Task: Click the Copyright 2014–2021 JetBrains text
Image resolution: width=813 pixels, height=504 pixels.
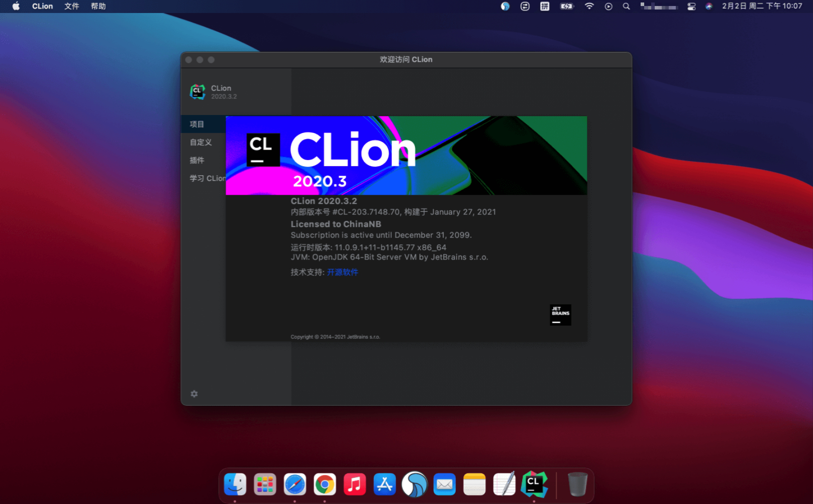Action: 335,337
